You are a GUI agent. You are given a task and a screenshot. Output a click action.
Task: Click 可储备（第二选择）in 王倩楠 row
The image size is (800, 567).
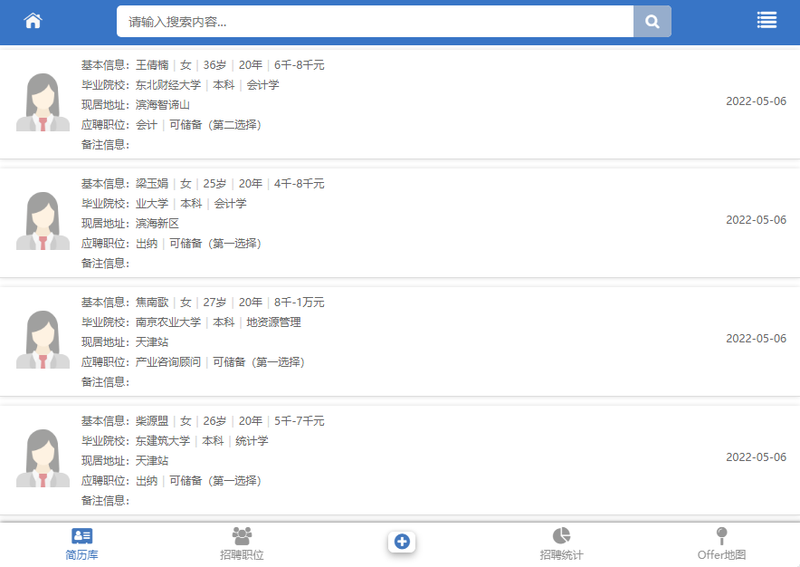(215, 125)
